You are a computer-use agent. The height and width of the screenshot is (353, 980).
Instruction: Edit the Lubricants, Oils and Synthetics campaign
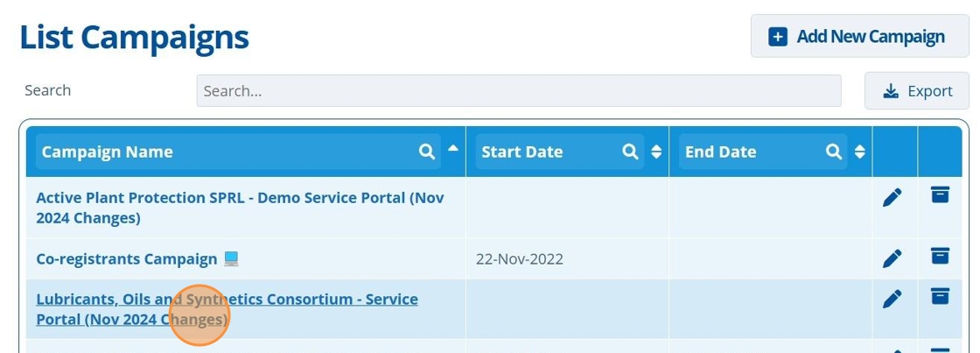pyautogui.click(x=892, y=299)
